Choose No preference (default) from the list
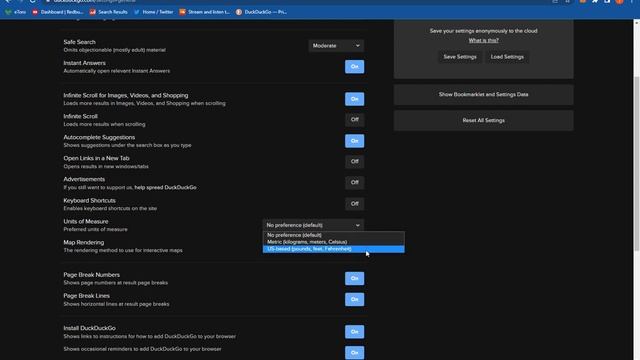This screenshot has width=640, height=360. point(333,235)
